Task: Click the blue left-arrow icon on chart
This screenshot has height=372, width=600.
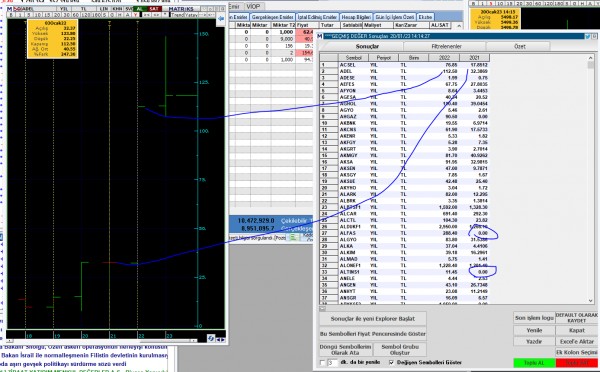Action: 221,18
